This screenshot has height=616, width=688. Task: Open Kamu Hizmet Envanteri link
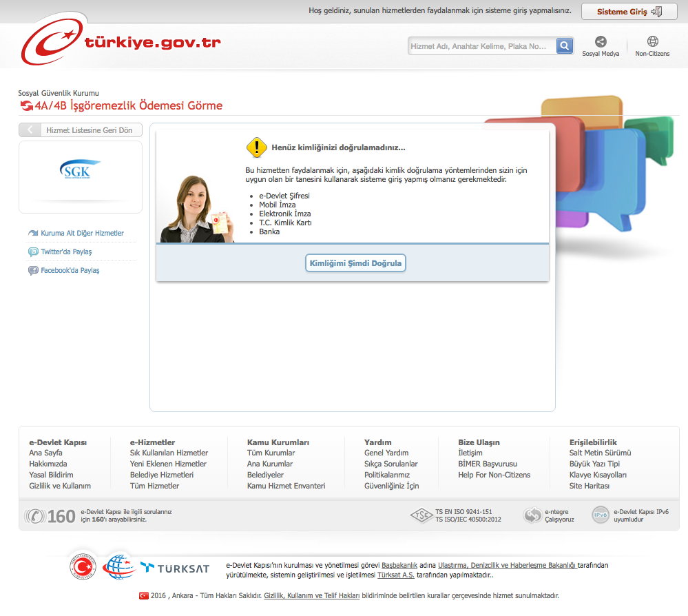(286, 486)
